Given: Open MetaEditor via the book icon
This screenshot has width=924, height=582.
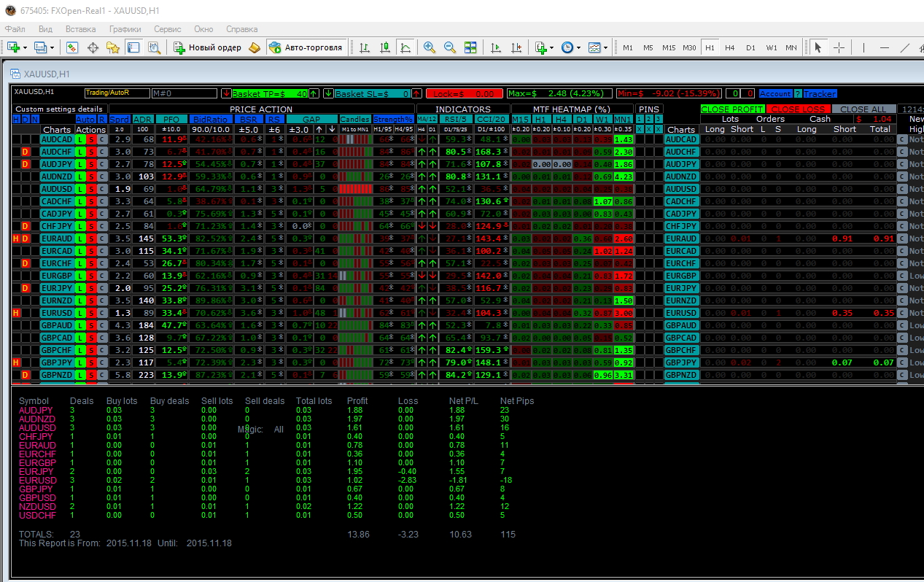Looking at the screenshot, I should (254, 47).
